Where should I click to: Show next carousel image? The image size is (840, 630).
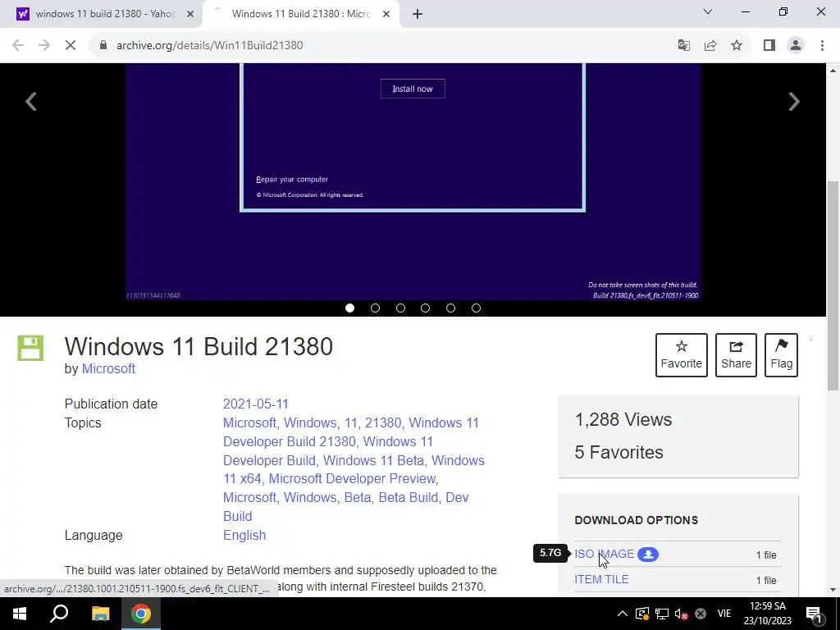[x=794, y=101]
